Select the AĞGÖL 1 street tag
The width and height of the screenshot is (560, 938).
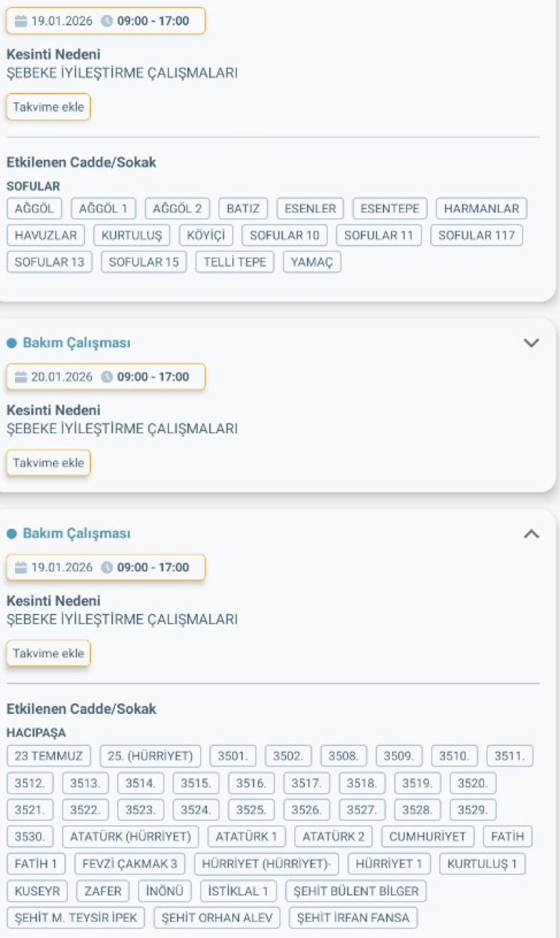(104, 208)
